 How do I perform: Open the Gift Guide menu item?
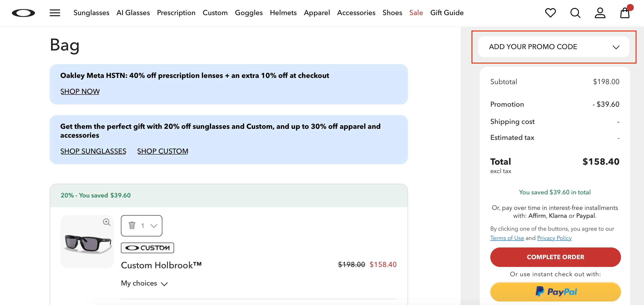447,13
